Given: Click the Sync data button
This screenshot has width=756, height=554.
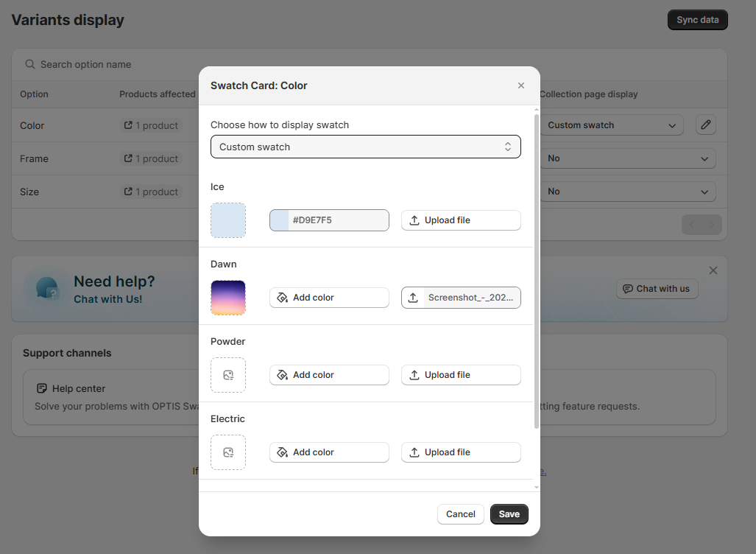Looking at the screenshot, I should click(698, 20).
